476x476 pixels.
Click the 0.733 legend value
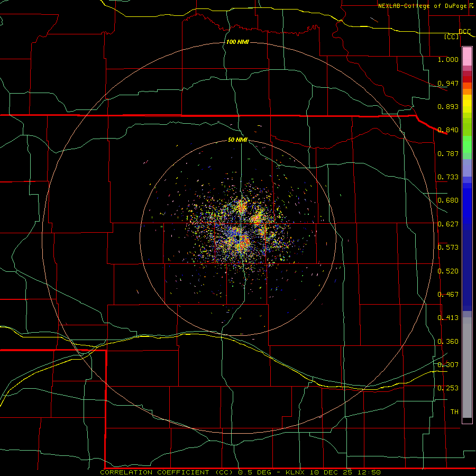pyautogui.click(x=448, y=177)
